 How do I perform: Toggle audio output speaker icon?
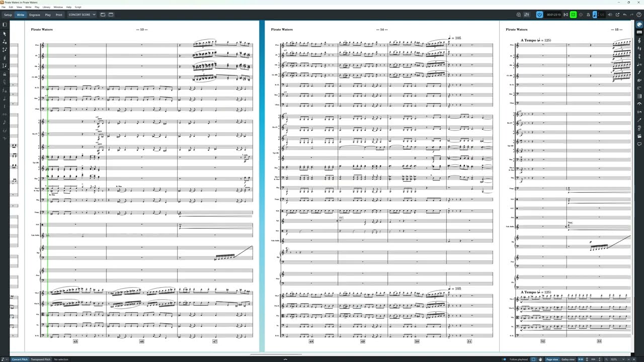pyautogui.click(x=610, y=15)
